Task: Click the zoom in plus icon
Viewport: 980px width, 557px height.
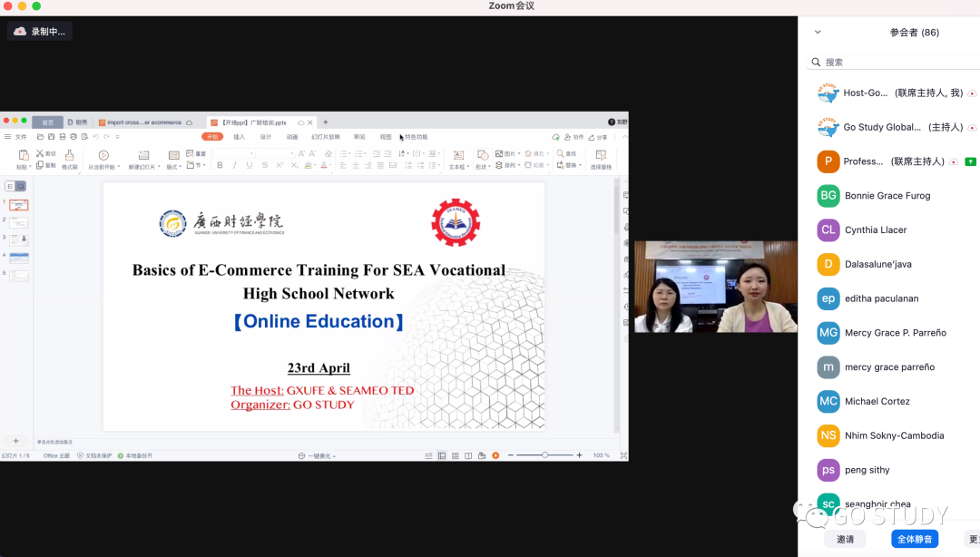Action: click(x=579, y=455)
